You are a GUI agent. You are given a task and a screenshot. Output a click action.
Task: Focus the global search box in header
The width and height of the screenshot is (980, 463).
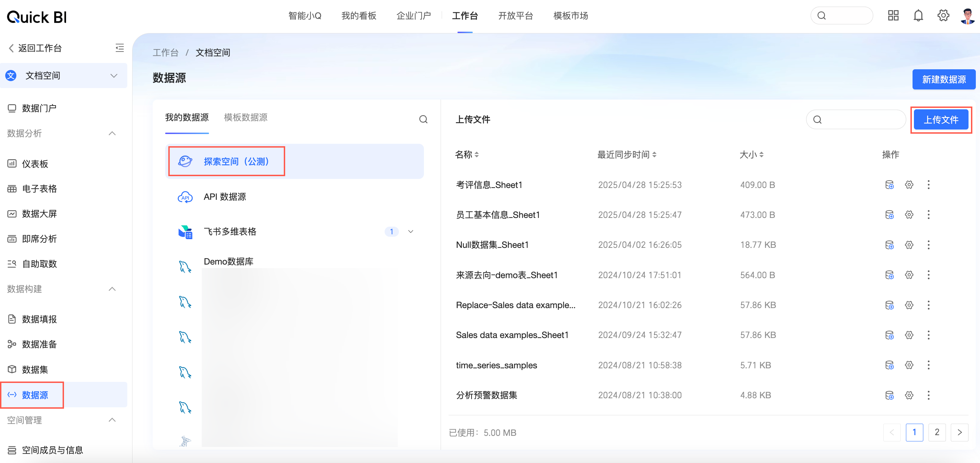click(x=842, y=16)
